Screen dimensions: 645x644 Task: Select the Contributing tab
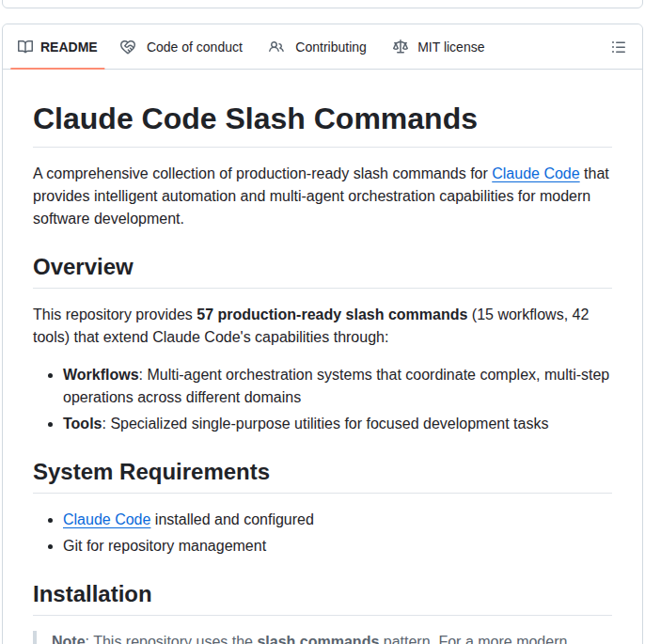coord(330,47)
